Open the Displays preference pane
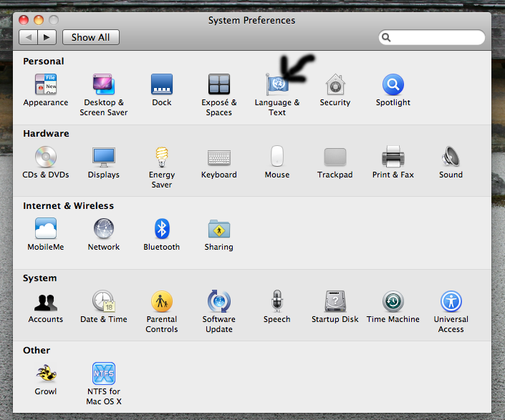The image size is (505, 420). [x=104, y=157]
